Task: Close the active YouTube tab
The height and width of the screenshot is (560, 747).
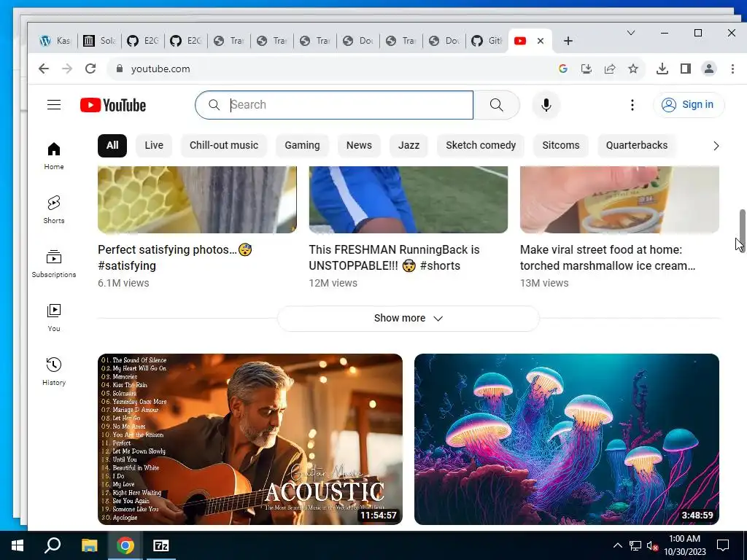Action: click(x=541, y=41)
